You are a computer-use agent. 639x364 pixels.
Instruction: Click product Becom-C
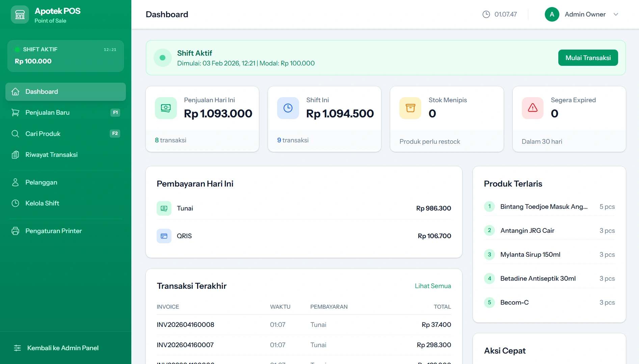point(514,302)
